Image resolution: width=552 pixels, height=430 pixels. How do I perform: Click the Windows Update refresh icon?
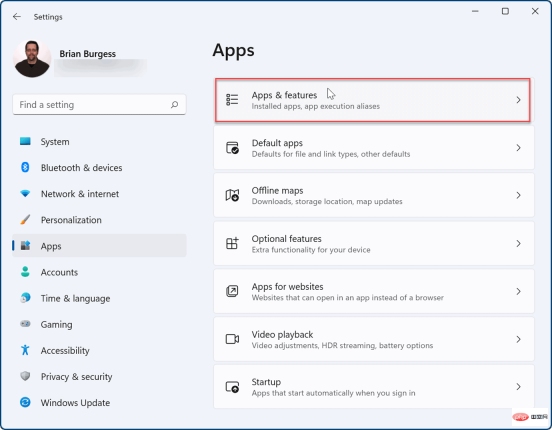pyautogui.click(x=25, y=402)
